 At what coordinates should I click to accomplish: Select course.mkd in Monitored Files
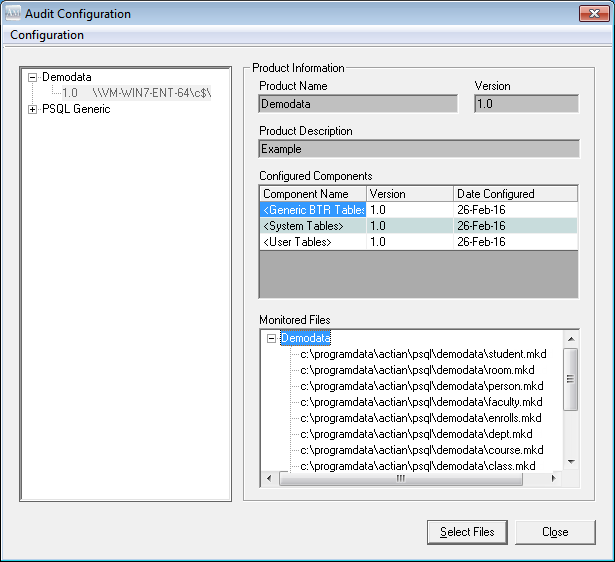tap(421, 450)
